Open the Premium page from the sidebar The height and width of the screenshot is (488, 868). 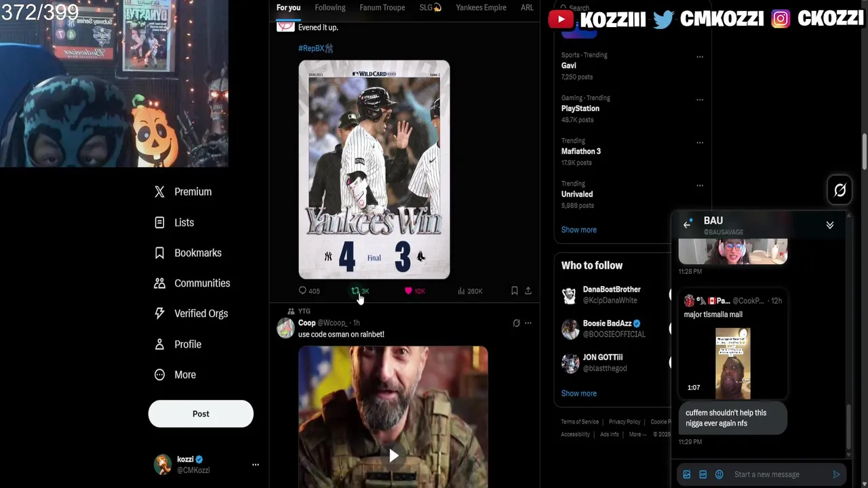[x=183, y=192]
